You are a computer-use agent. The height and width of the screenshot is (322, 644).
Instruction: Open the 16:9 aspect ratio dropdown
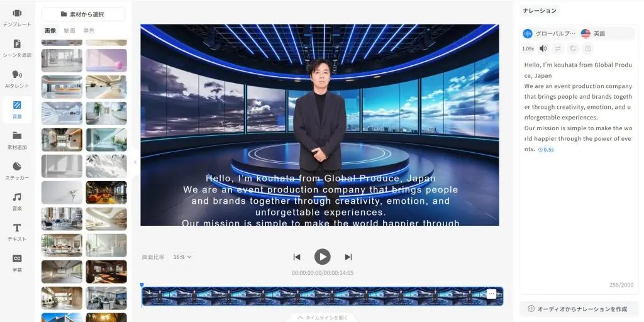[182, 257]
